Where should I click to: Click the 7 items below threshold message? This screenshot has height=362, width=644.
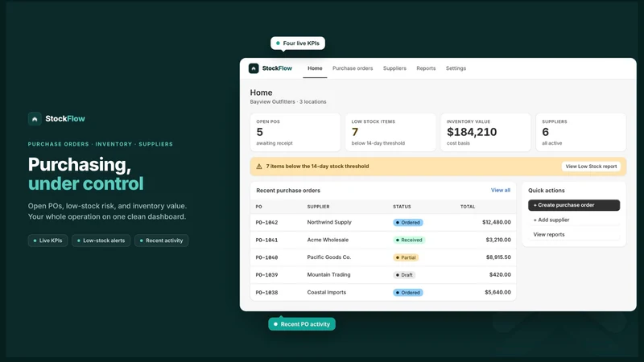click(317, 167)
